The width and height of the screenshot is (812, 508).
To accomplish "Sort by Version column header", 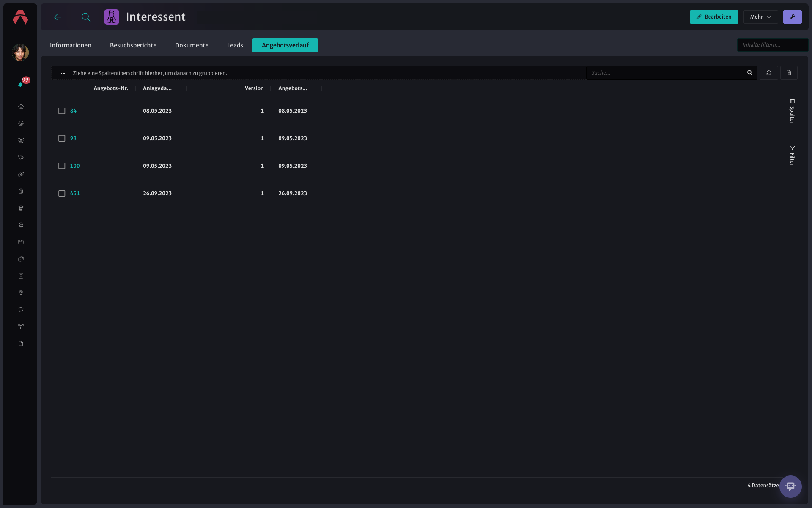I will point(254,88).
